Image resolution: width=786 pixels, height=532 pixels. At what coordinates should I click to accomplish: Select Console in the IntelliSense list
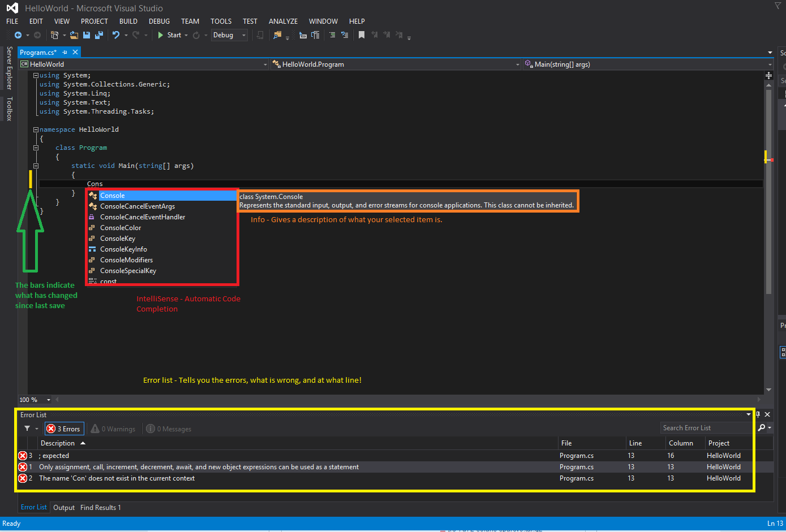tap(162, 196)
